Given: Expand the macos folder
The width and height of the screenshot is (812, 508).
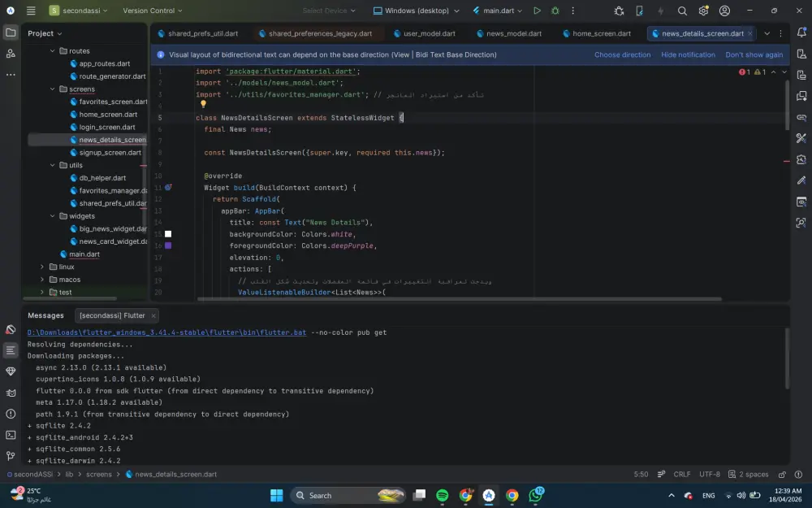Looking at the screenshot, I should pos(42,280).
